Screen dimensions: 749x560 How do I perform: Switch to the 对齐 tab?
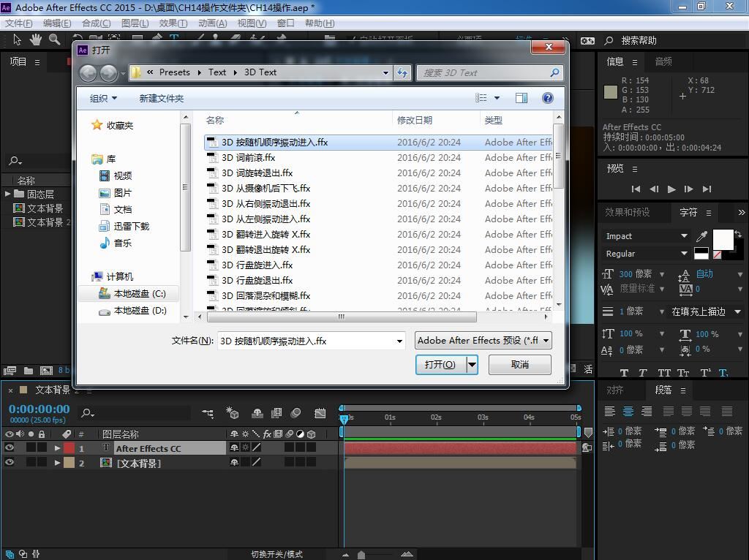tap(614, 390)
